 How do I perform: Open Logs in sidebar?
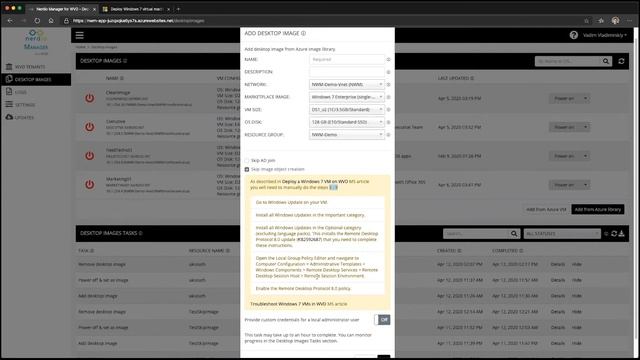[20, 92]
